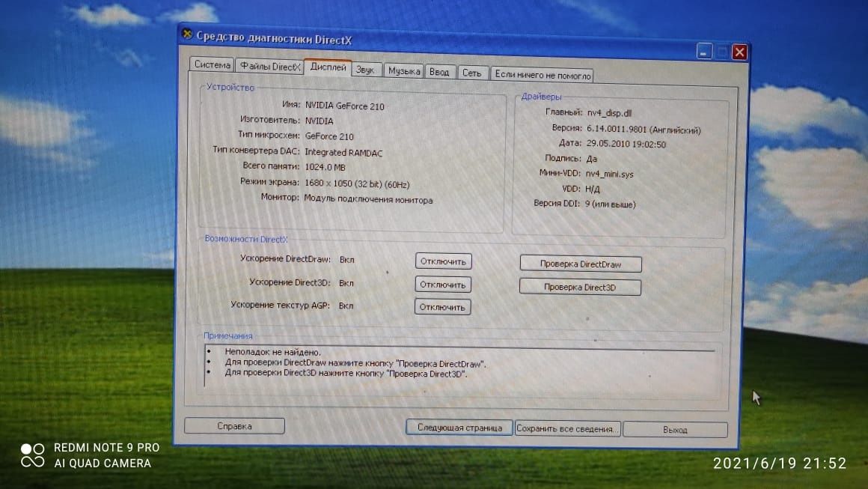Viewport: 868px width, 489px height.
Task: Run the Проверка Direct3D test
Action: (580, 288)
